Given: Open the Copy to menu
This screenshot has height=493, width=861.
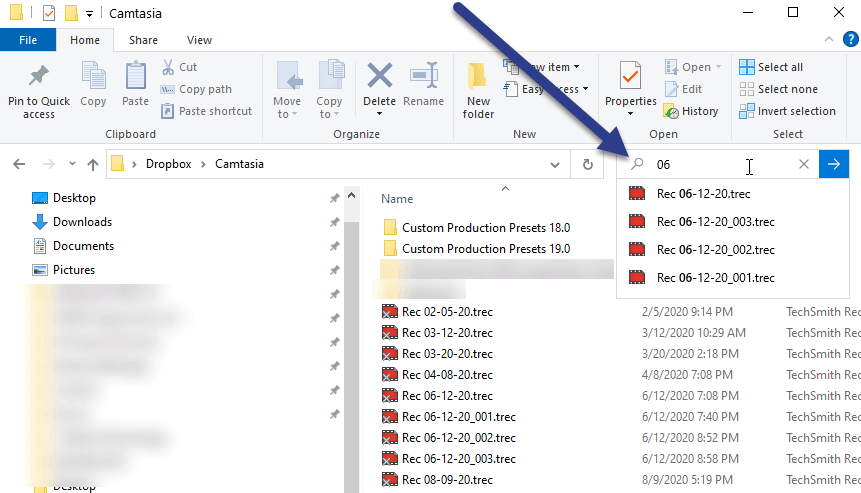Looking at the screenshot, I should tap(329, 90).
